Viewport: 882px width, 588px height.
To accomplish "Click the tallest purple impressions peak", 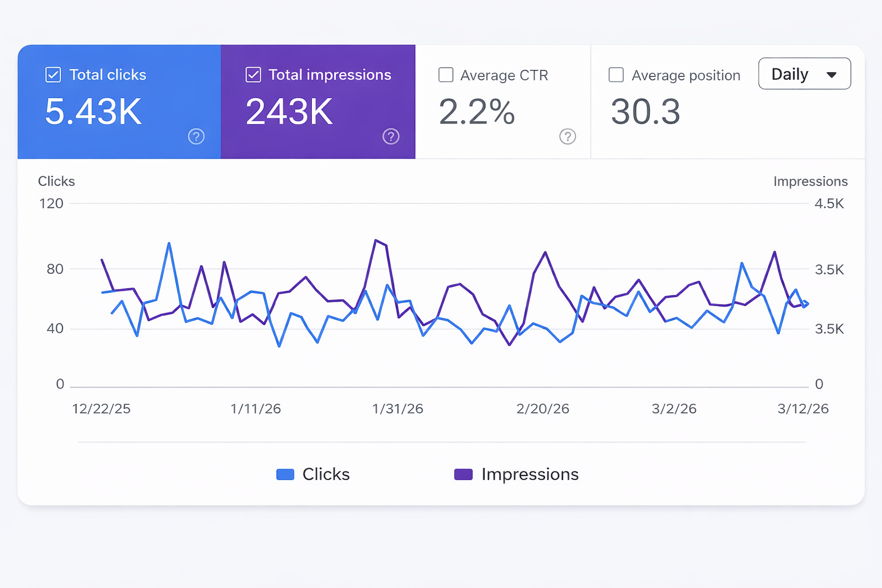I will pos(376,241).
